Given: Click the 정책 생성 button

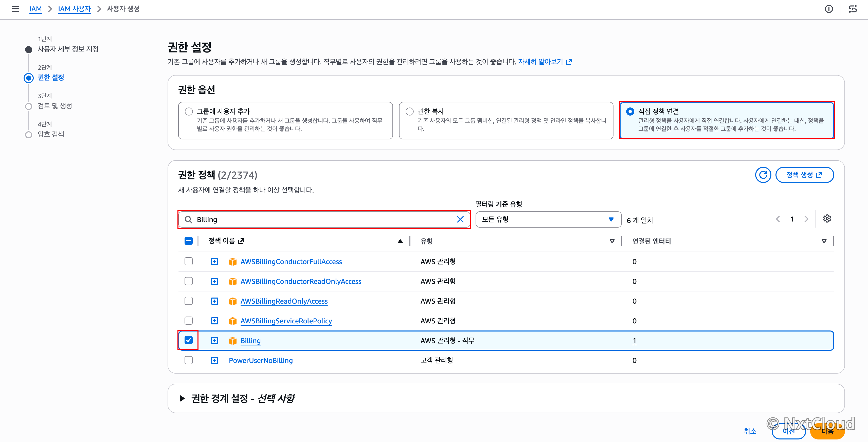Looking at the screenshot, I should (804, 175).
